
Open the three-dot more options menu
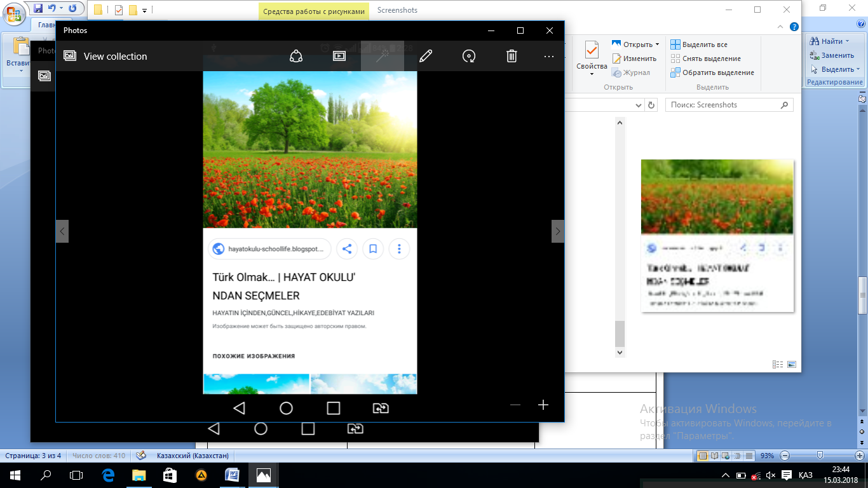pyautogui.click(x=549, y=56)
